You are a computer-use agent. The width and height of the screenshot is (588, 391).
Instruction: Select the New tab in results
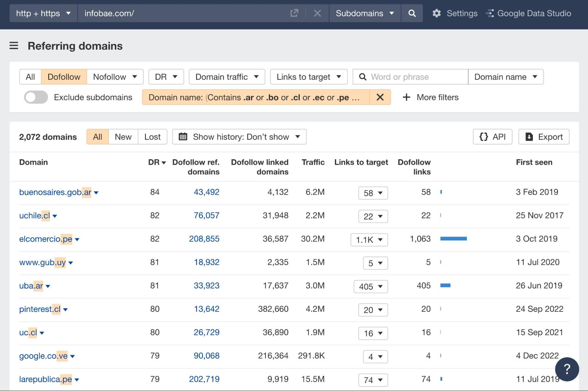tap(123, 136)
